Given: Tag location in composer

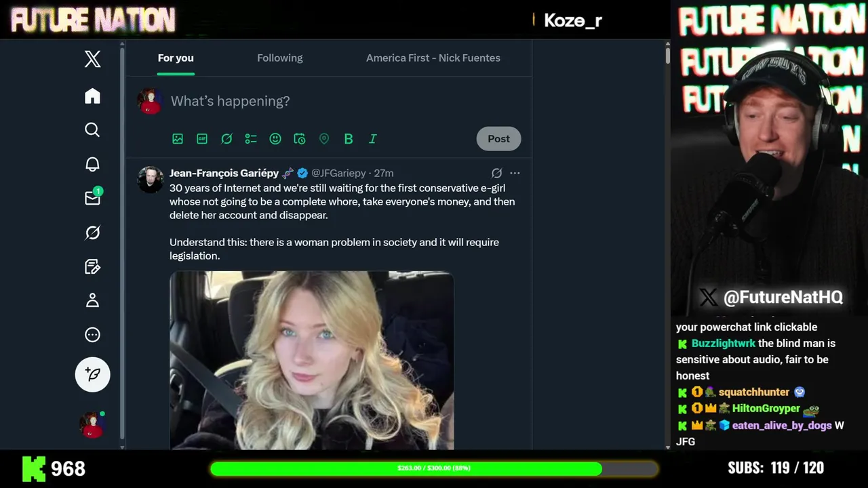Looking at the screenshot, I should pyautogui.click(x=324, y=139).
